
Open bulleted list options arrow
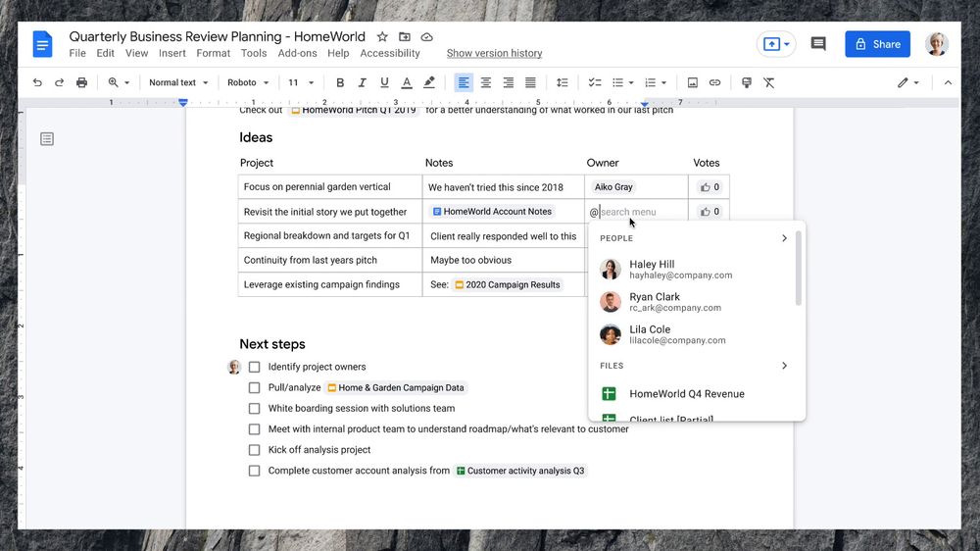[x=631, y=82]
